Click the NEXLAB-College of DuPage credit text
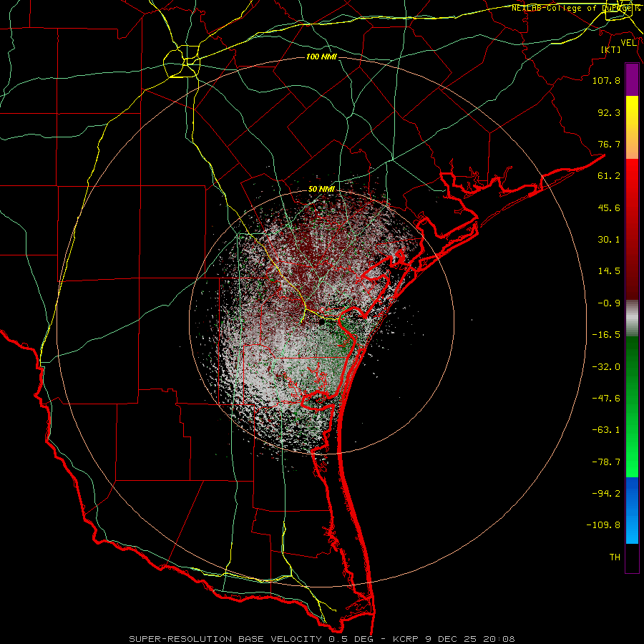This screenshot has width=644, height=644. 575,8
